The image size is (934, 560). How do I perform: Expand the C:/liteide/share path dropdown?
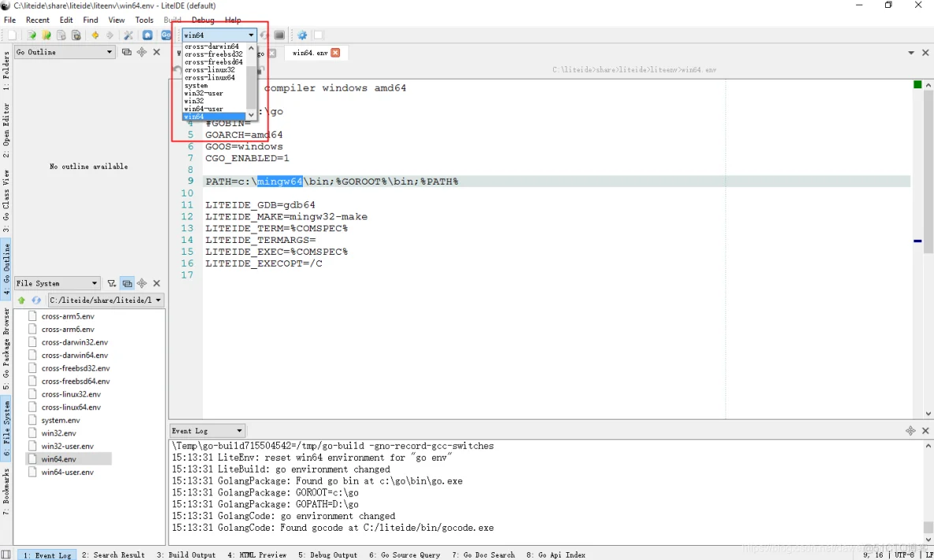159,301
